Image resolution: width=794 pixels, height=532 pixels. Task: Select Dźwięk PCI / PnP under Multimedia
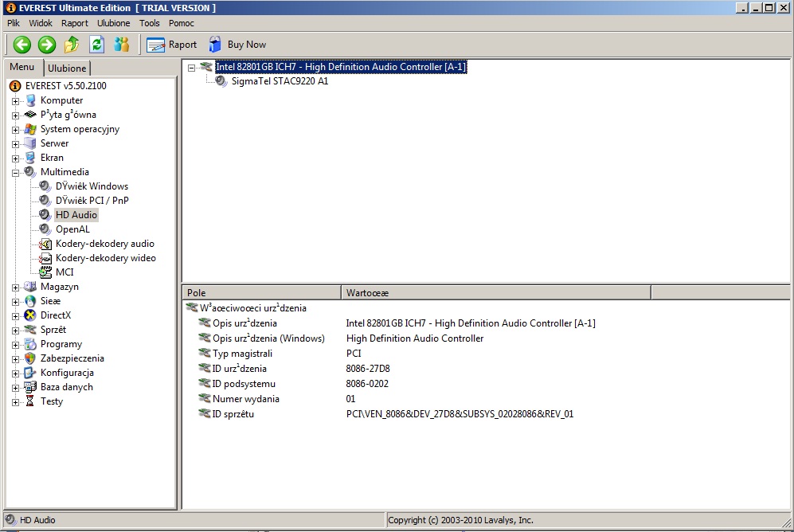[x=92, y=201]
